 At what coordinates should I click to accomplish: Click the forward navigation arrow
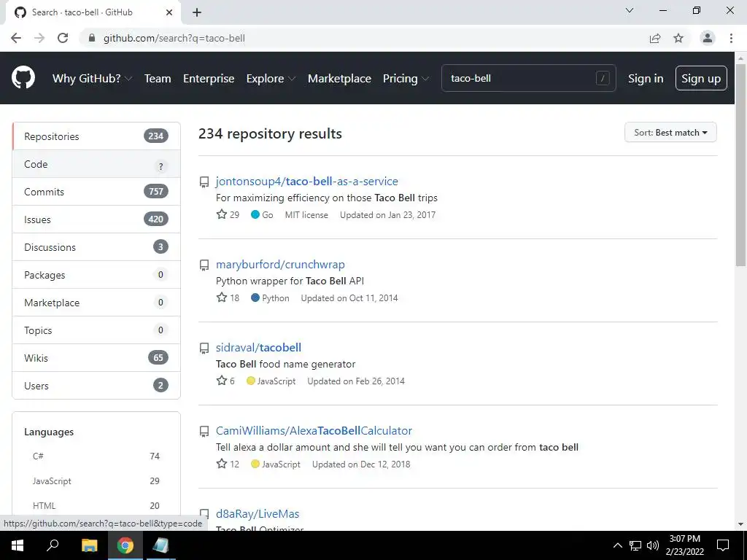[39, 38]
